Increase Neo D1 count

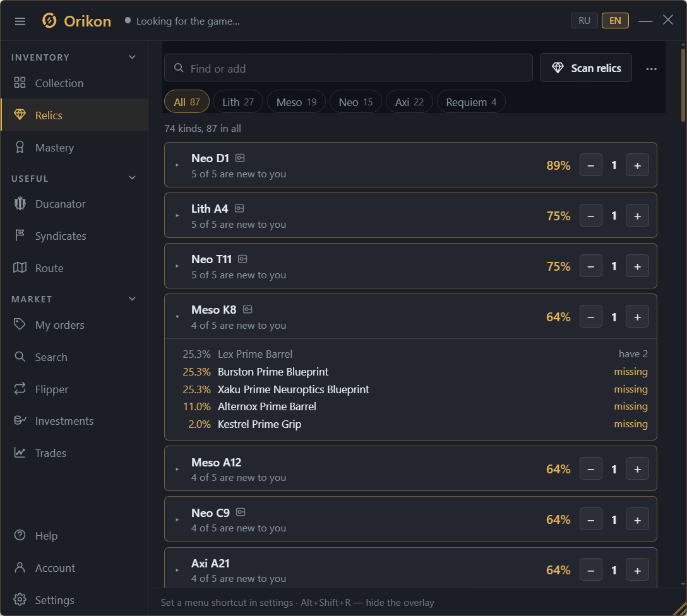click(637, 165)
